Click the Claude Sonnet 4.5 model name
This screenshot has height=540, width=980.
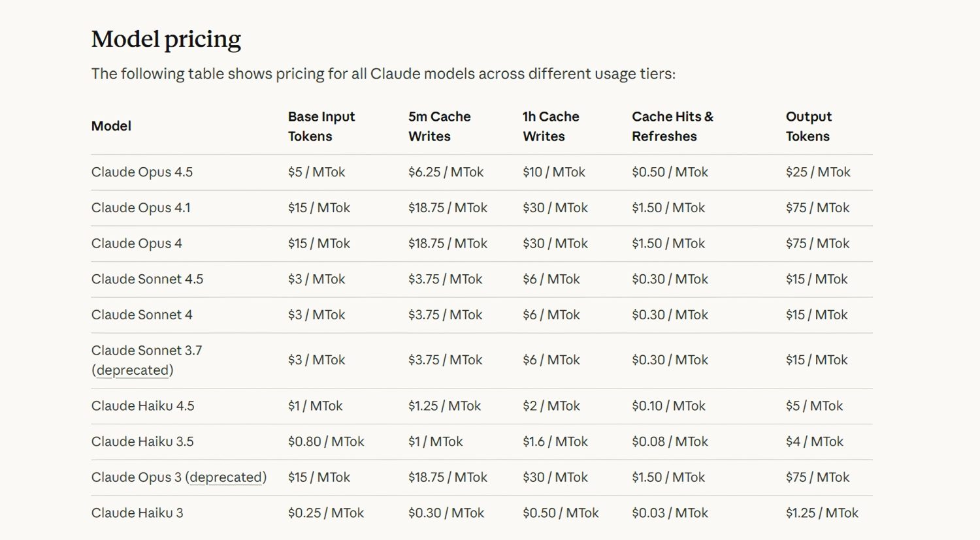147,279
